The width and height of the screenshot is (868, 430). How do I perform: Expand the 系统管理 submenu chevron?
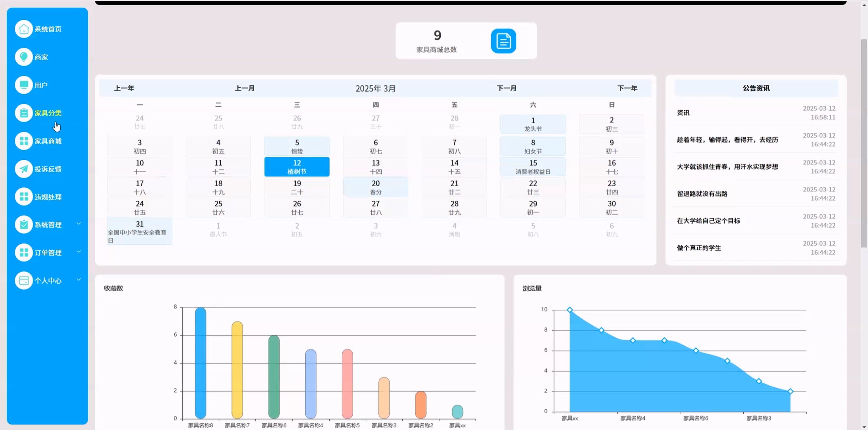(78, 223)
